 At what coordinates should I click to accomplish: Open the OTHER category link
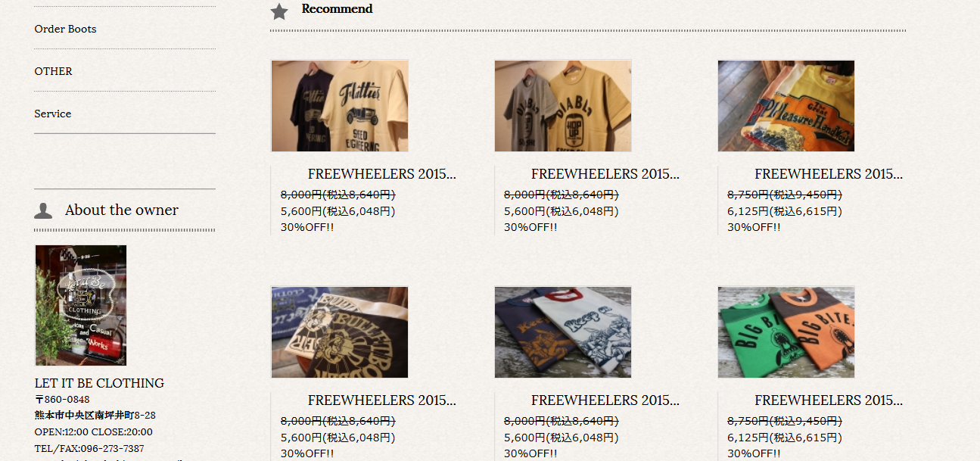(53, 71)
